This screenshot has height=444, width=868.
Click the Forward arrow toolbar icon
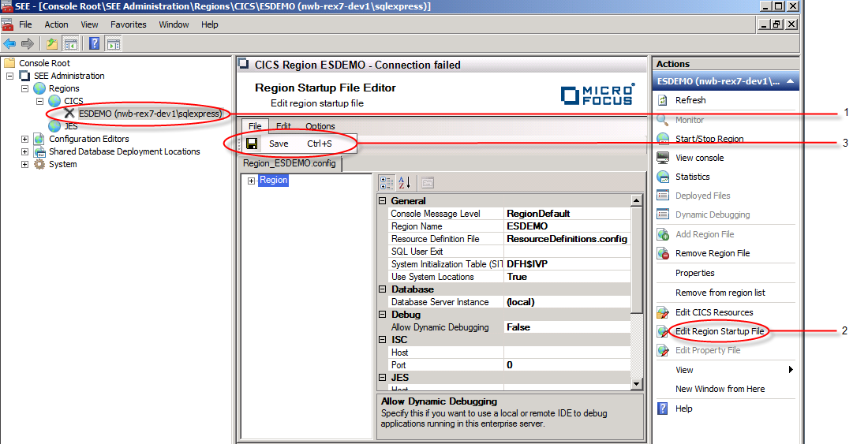point(27,43)
